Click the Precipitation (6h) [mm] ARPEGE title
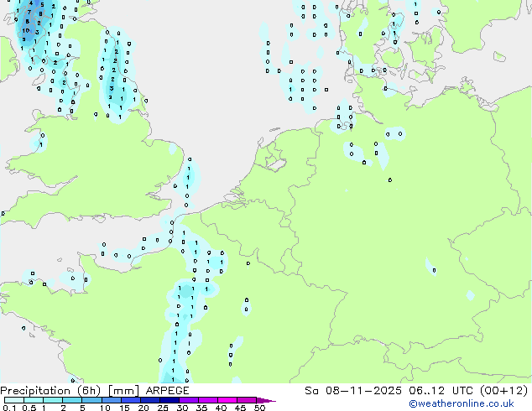This screenshot has height=411, width=532. 95,391
